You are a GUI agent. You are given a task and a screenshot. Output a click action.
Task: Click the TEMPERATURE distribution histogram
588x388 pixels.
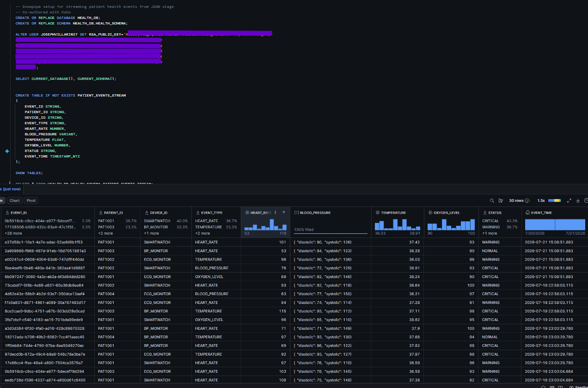pos(397,224)
